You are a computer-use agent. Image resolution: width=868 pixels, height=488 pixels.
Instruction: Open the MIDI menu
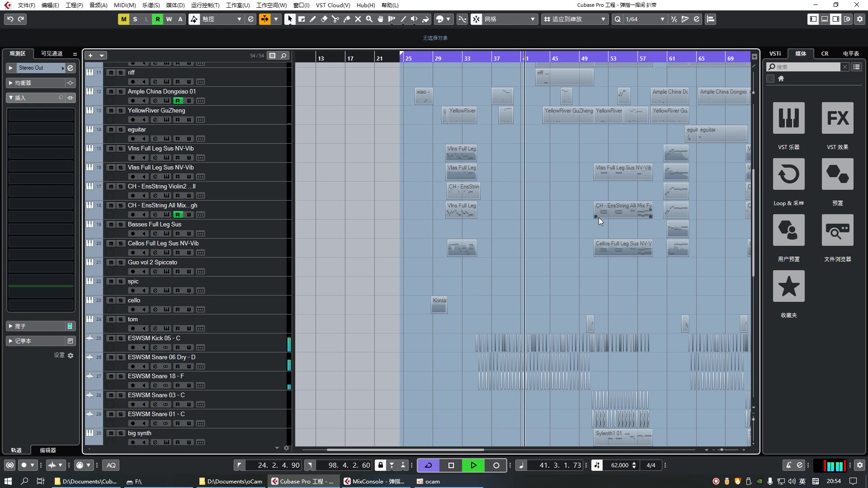pos(125,5)
